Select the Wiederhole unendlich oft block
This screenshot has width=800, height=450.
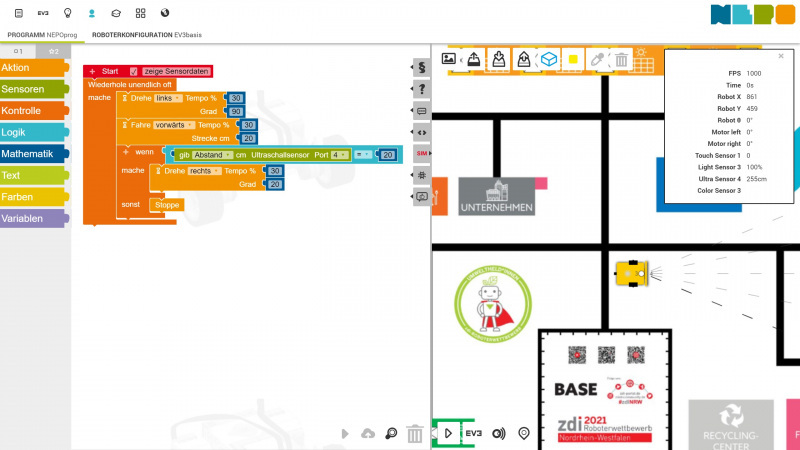(x=130, y=85)
